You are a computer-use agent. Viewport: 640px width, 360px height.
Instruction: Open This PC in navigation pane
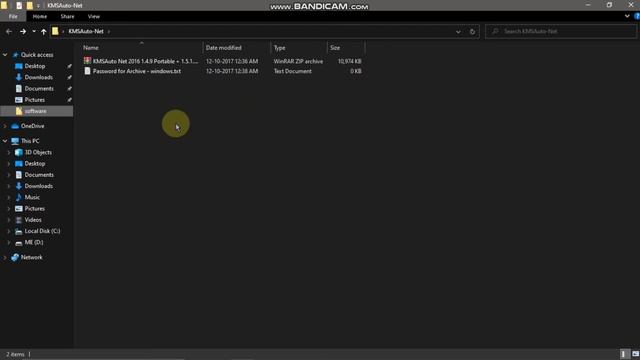point(30,141)
